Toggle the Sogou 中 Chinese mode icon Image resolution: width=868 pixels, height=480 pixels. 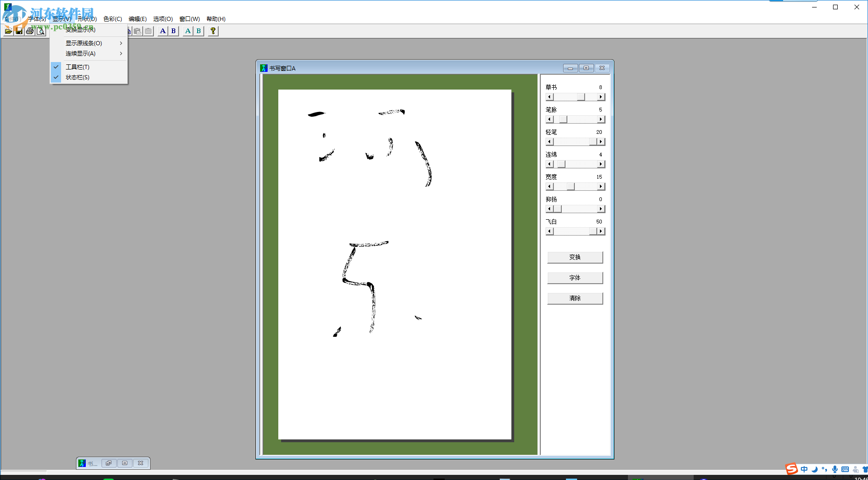pos(804,469)
